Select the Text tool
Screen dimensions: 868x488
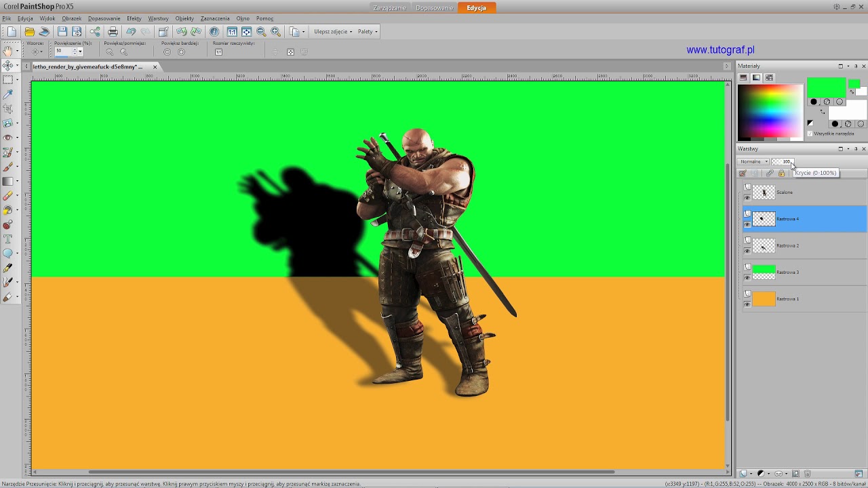pos(8,239)
